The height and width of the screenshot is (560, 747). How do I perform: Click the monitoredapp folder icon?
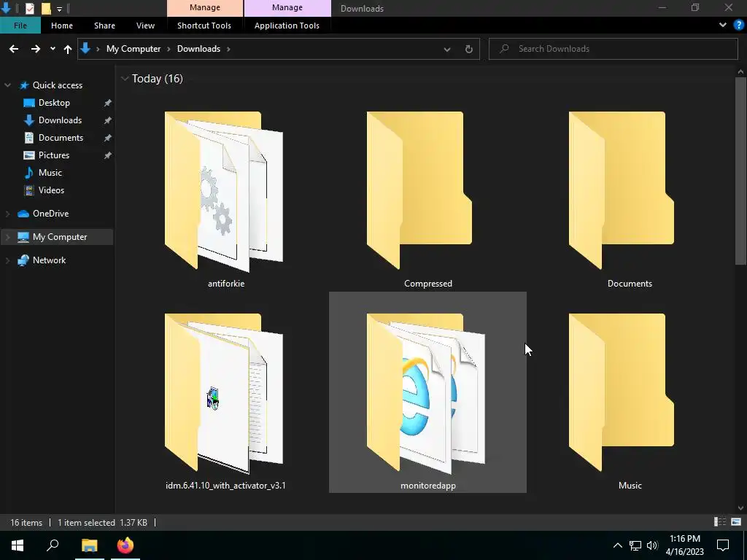(x=426, y=392)
